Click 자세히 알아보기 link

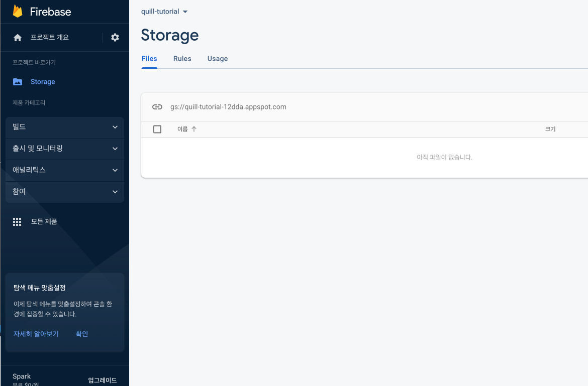[x=36, y=334]
